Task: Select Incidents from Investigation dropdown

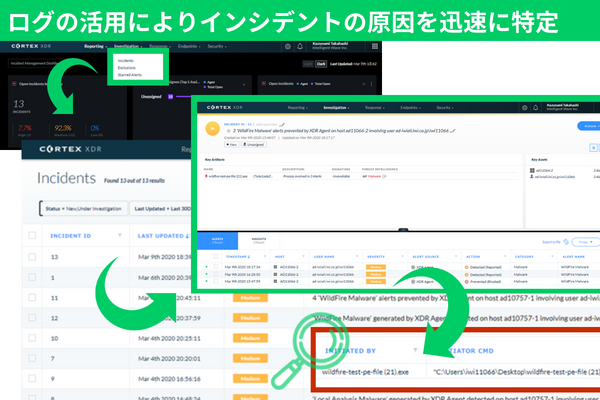Action: 126,60
